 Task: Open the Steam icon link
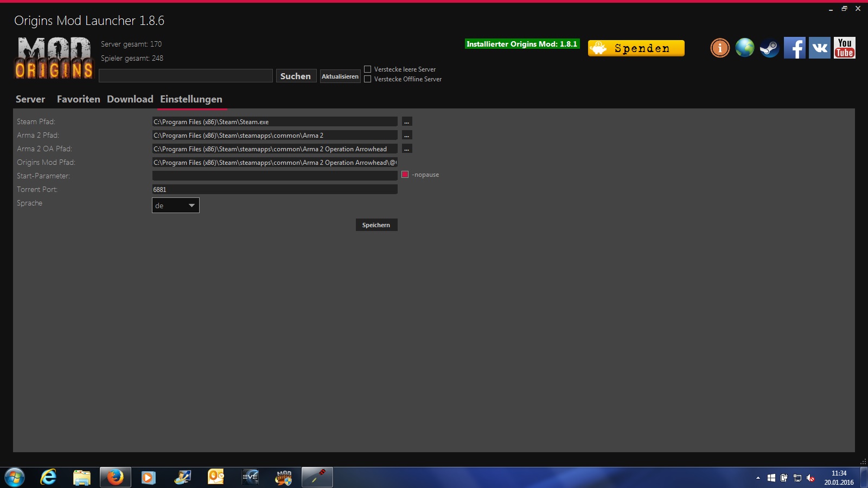769,48
